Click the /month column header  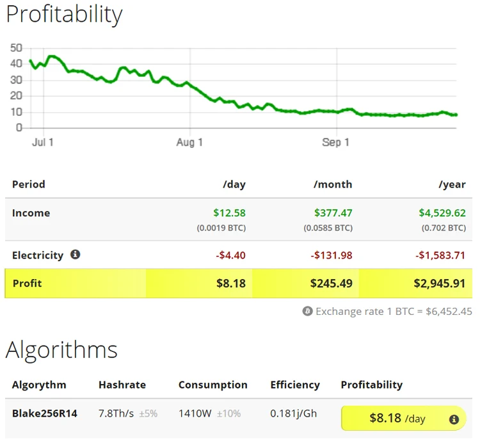click(x=333, y=184)
